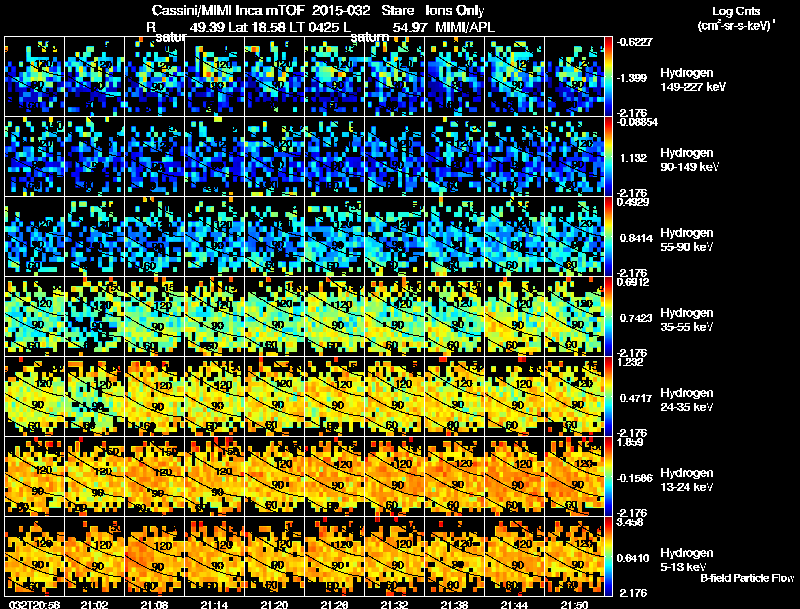800x609 pixels.
Task: Open the Hydrogen 149-227 keV panel at 21:50
Action: coord(574,77)
